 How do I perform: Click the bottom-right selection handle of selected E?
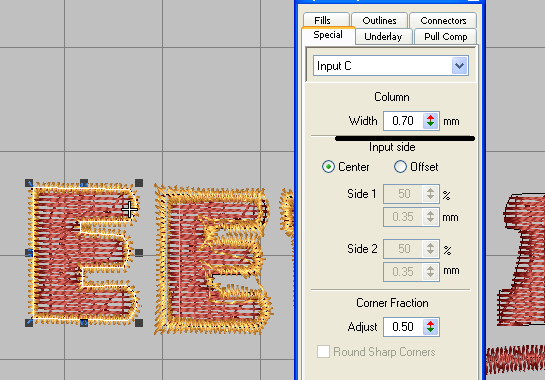coord(139,323)
